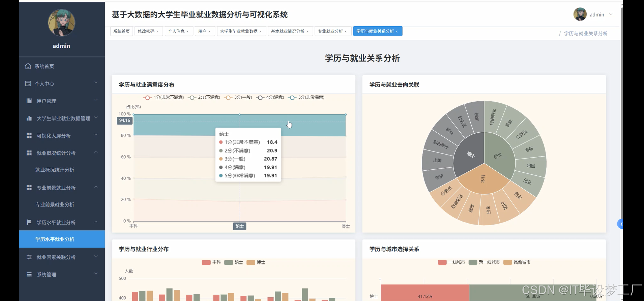Screen dimensions: 644x301
Task: Close the 用户 tab
Action: pos(209,31)
